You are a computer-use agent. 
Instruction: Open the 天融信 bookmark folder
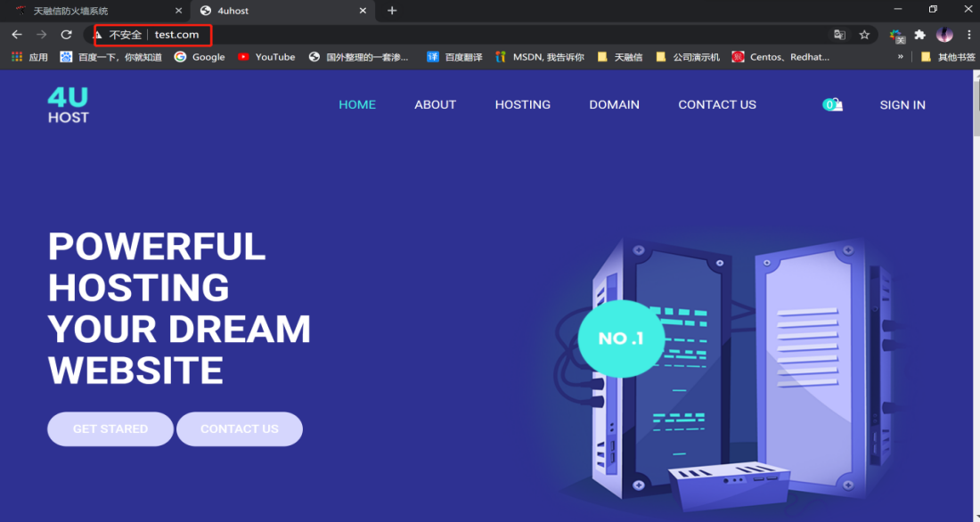click(x=620, y=57)
